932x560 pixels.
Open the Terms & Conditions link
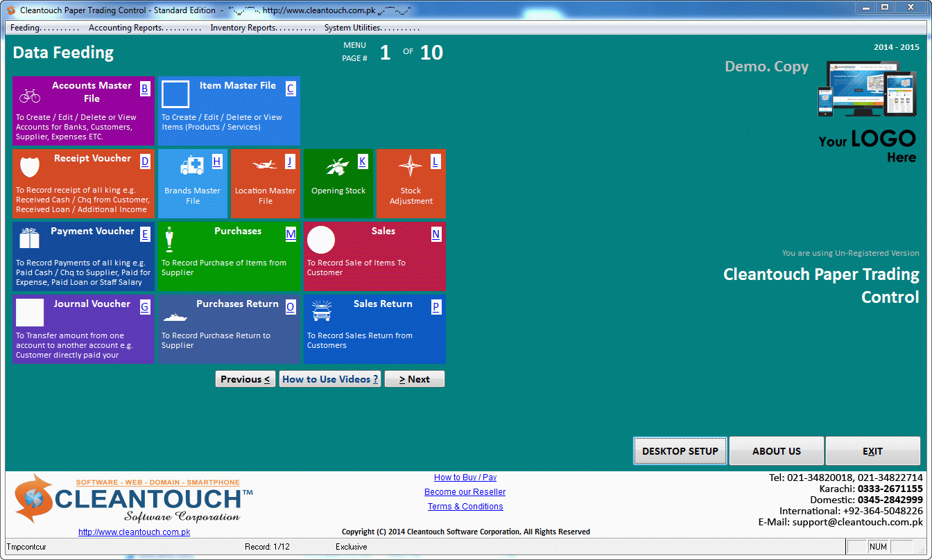coord(465,507)
